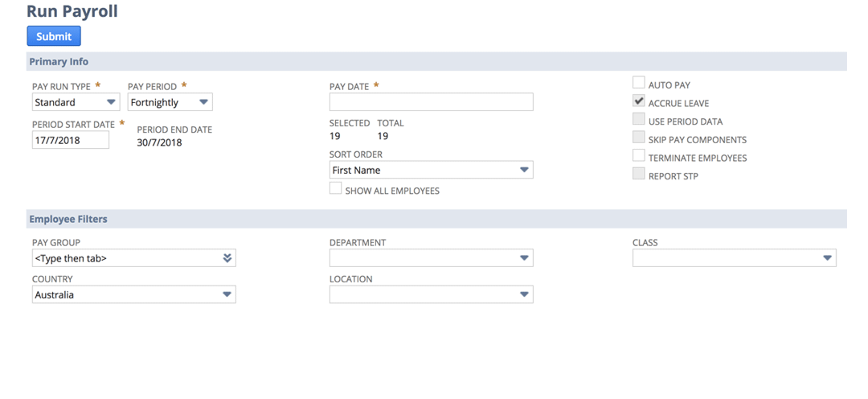Click the Pay Date input field
The width and height of the screenshot is (868, 399).
point(431,102)
